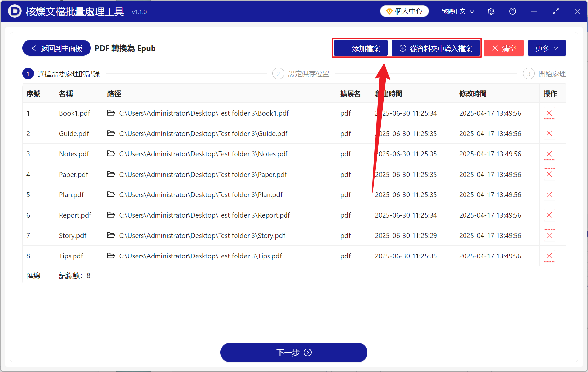Open the folder icon beside Book1.pdf path
The width and height of the screenshot is (588, 372).
(111, 113)
